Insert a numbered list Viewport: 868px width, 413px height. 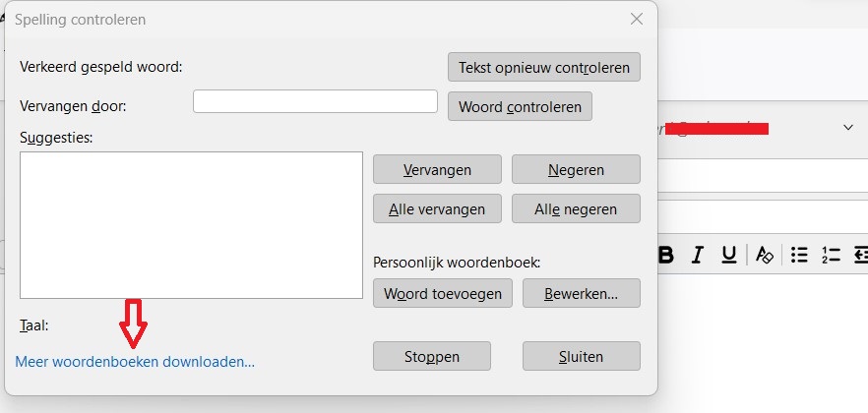[830, 255]
